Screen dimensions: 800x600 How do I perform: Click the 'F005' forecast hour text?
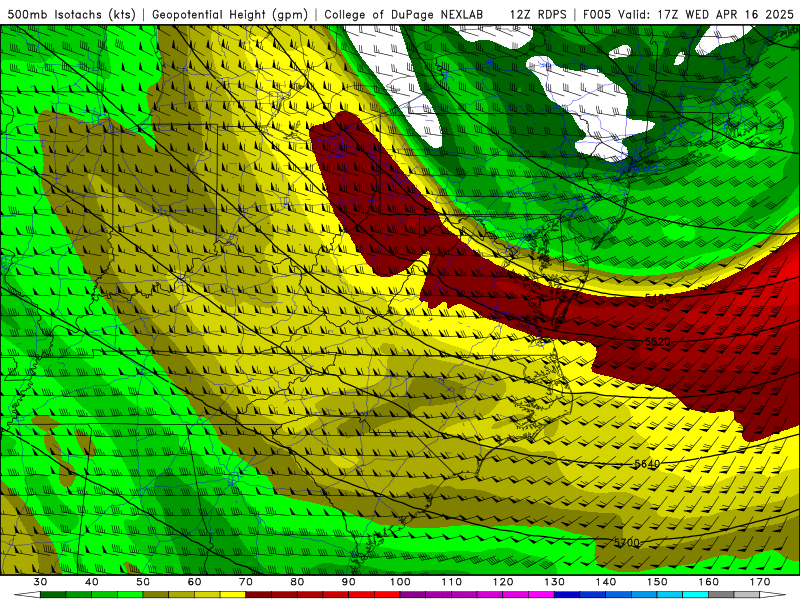(598, 14)
